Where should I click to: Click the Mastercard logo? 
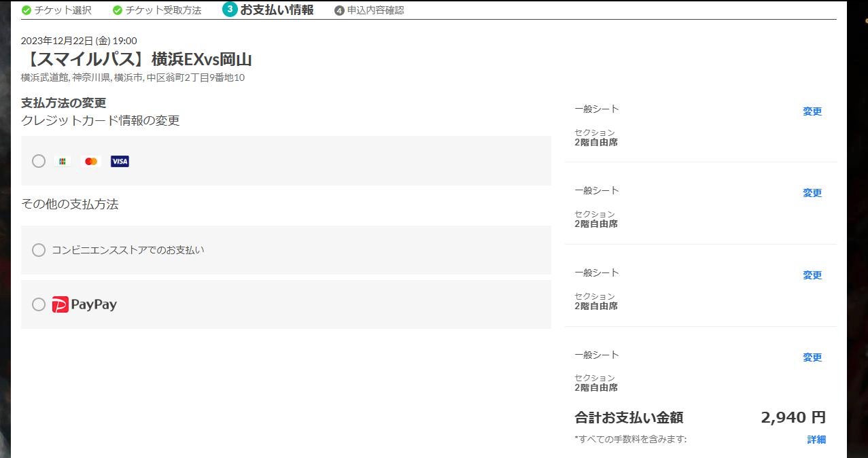pos(91,161)
